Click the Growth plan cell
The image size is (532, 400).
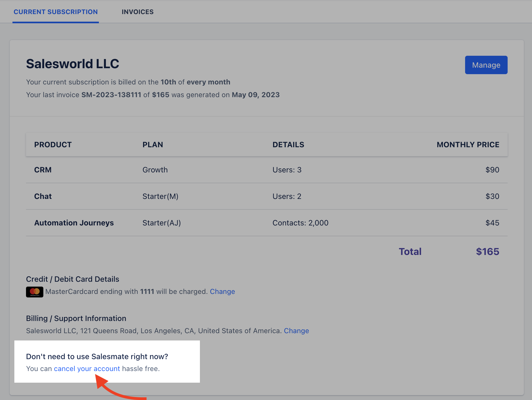pos(155,170)
